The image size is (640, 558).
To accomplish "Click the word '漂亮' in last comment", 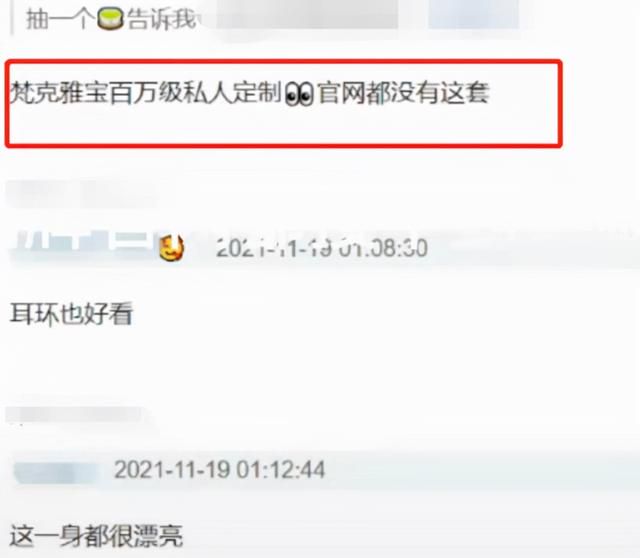I will coord(158,536).
